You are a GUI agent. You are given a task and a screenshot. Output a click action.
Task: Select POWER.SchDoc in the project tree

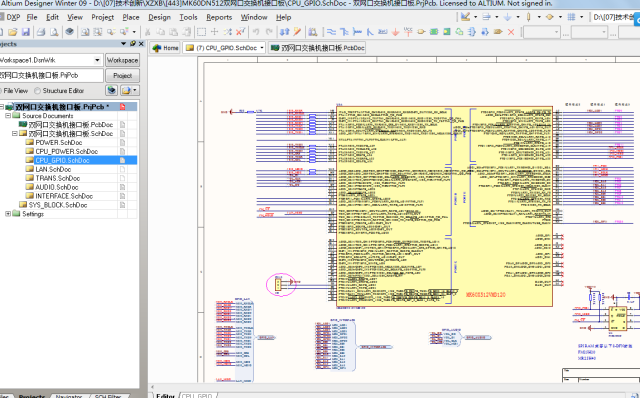click(59, 142)
